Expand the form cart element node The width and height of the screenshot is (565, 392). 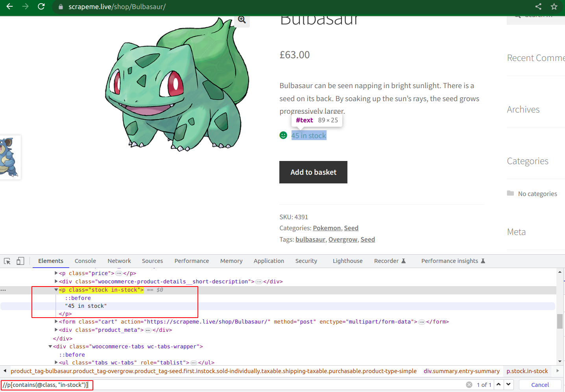56,322
